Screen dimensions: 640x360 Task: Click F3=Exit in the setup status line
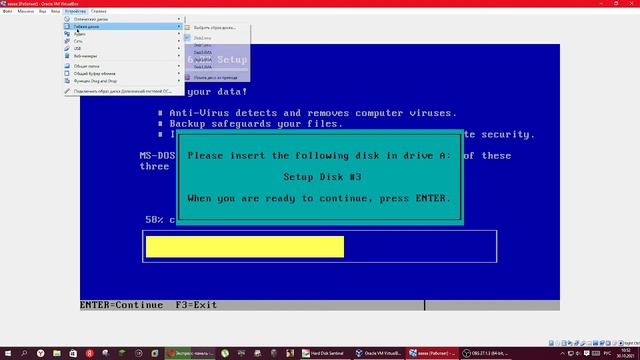(196, 305)
